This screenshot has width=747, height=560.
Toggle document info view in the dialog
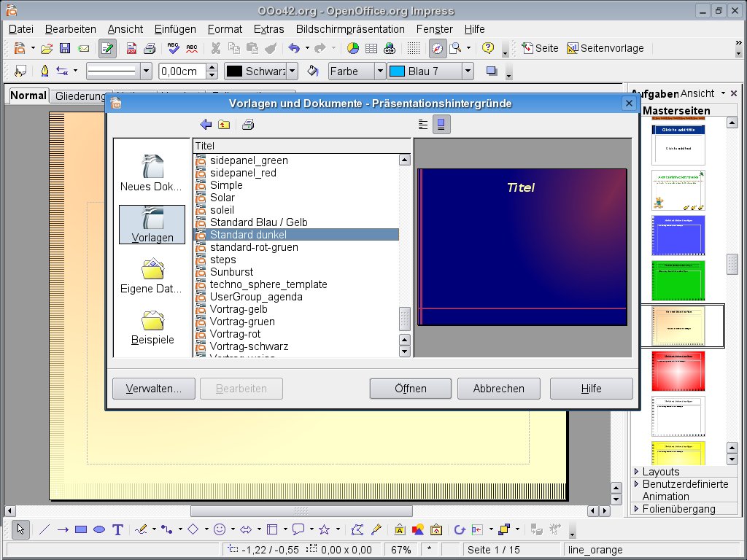pos(423,125)
